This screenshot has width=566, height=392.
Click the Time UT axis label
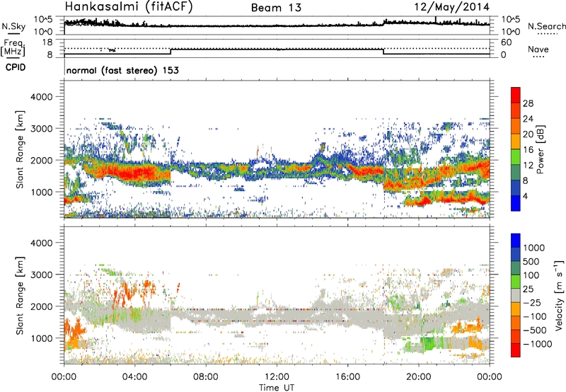277,387
